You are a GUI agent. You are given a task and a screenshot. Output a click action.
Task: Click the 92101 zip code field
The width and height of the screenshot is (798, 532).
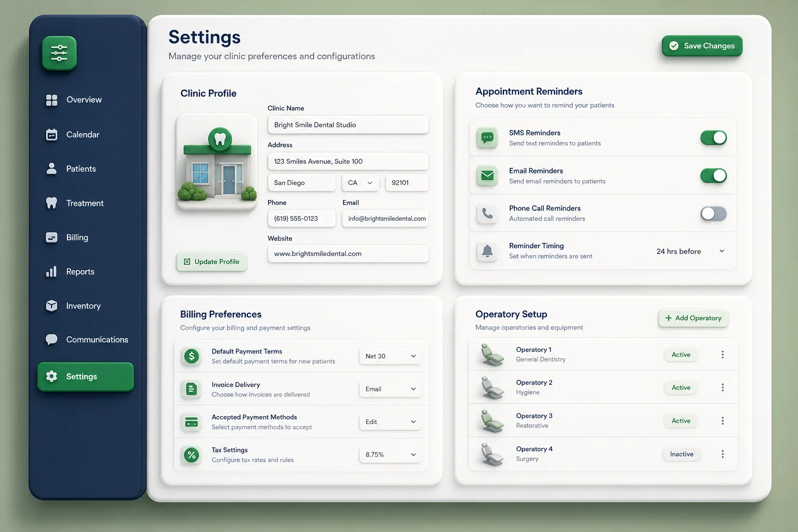[x=407, y=183]
